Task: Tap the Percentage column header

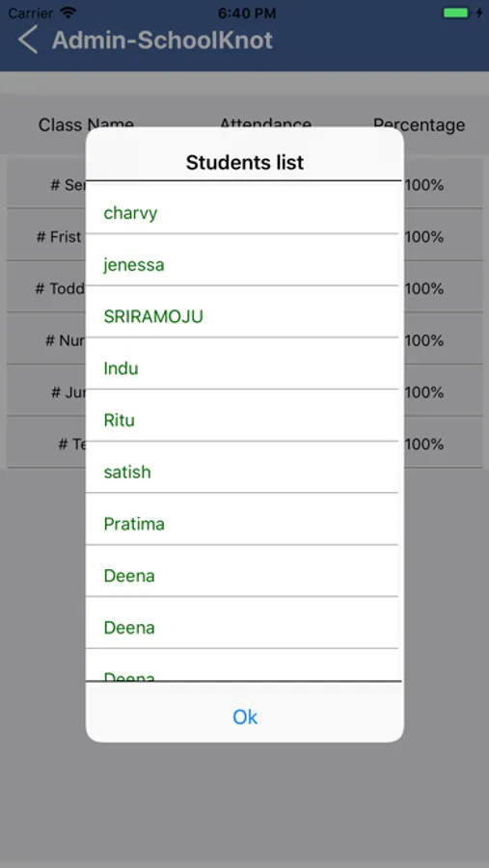Action: [420, 124]
